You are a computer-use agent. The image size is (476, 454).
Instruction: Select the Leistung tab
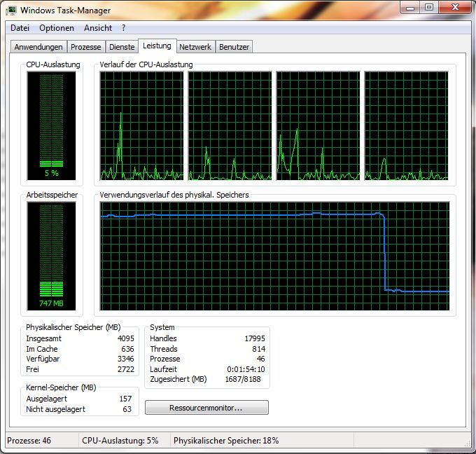coord(157,46)
